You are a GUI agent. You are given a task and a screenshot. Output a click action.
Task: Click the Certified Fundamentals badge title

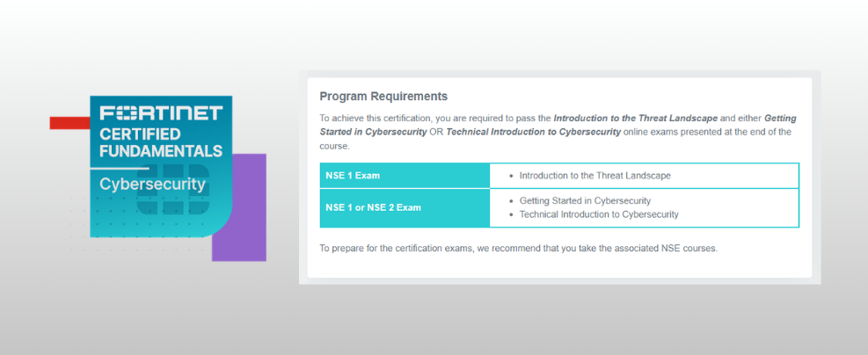161,142
